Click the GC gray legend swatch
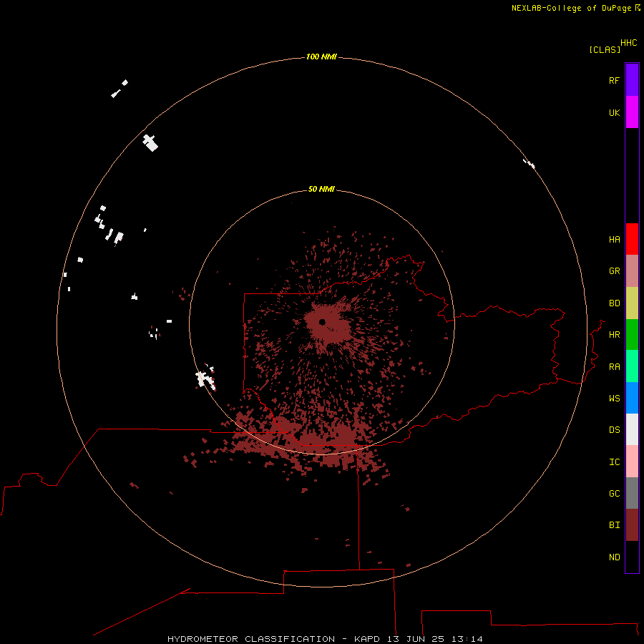Image resolution: width=644 pixels, height=644 pixels. coord(632,493)
